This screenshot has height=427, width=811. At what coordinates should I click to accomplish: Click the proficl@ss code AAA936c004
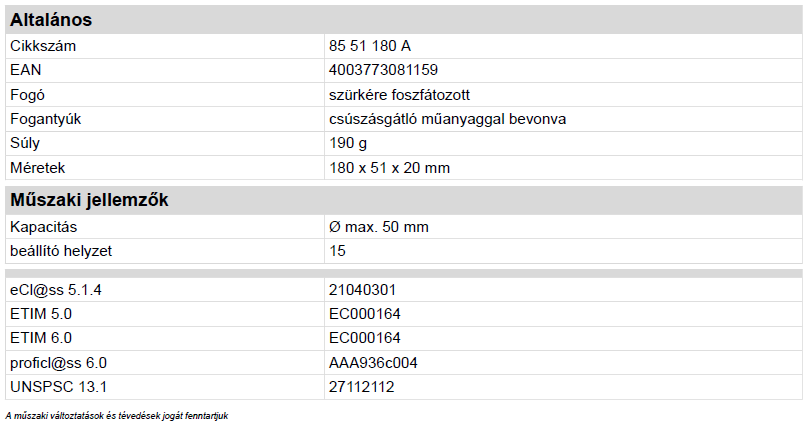(373, 362)
